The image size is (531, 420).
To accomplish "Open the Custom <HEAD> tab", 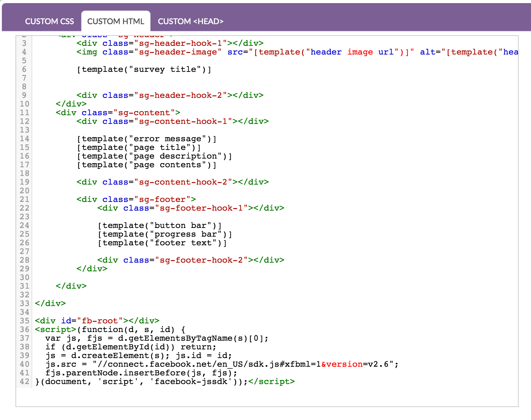I will (191, 21).
